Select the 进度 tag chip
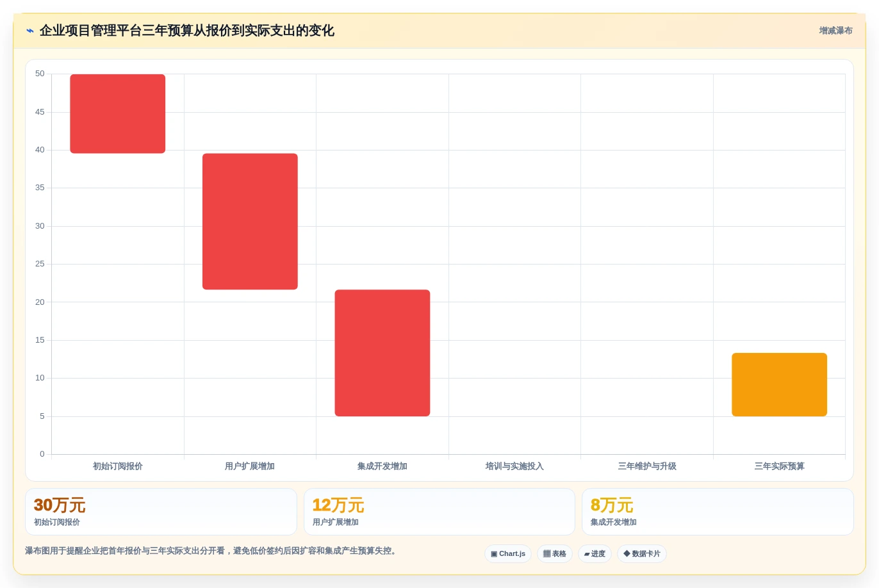The image size is (879, 588). pyautogui.click(x=595, y=553)
